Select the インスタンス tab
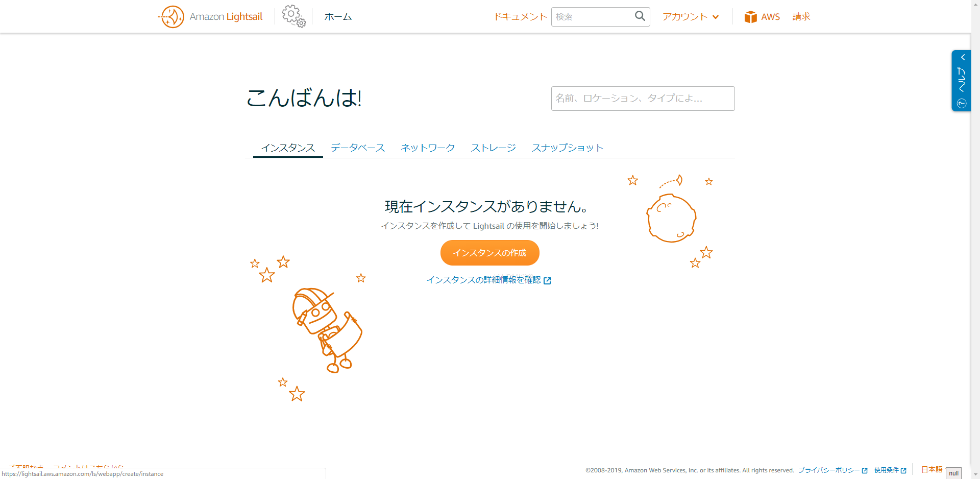 click(288, 148)
